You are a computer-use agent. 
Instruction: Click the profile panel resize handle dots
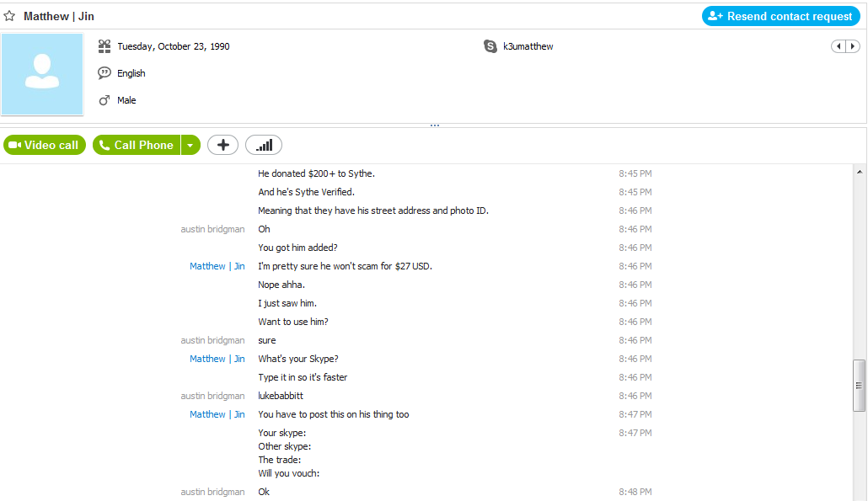(434, 125)
